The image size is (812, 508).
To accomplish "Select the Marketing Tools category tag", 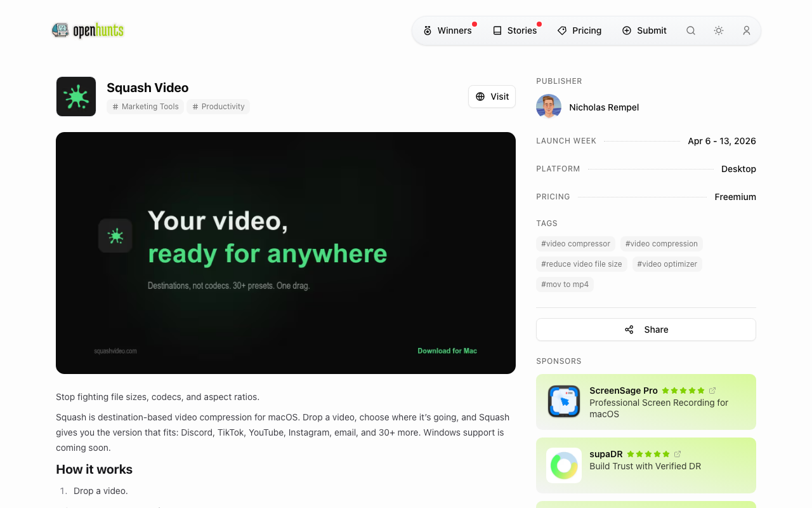I will 145,107.
